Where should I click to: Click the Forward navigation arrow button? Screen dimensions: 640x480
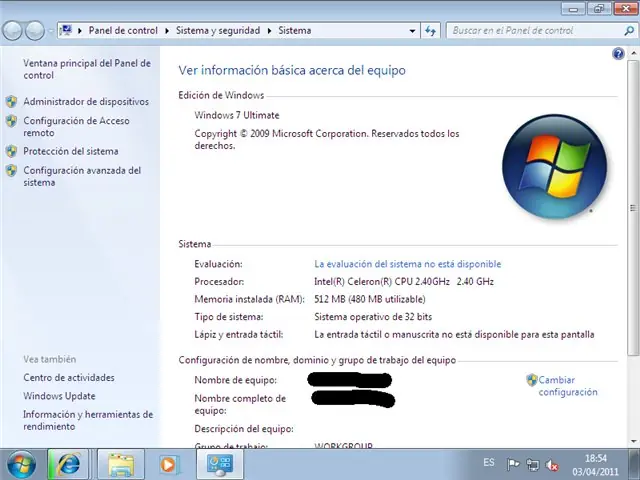[35, 31]
